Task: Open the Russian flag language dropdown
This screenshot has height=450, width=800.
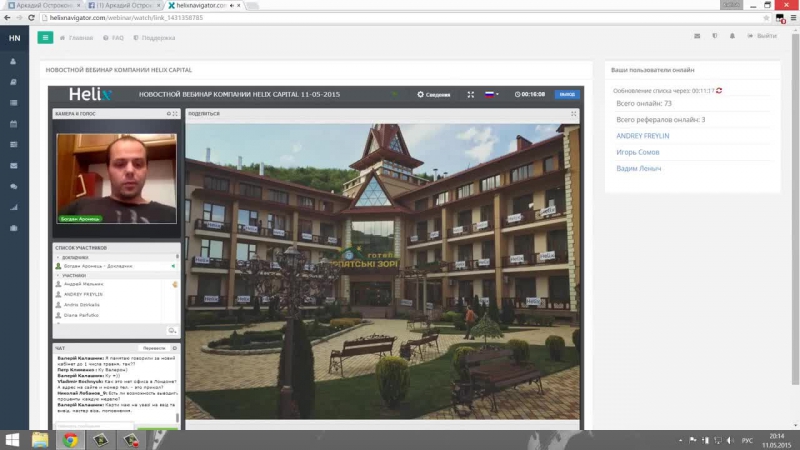Action: [491, 94]
